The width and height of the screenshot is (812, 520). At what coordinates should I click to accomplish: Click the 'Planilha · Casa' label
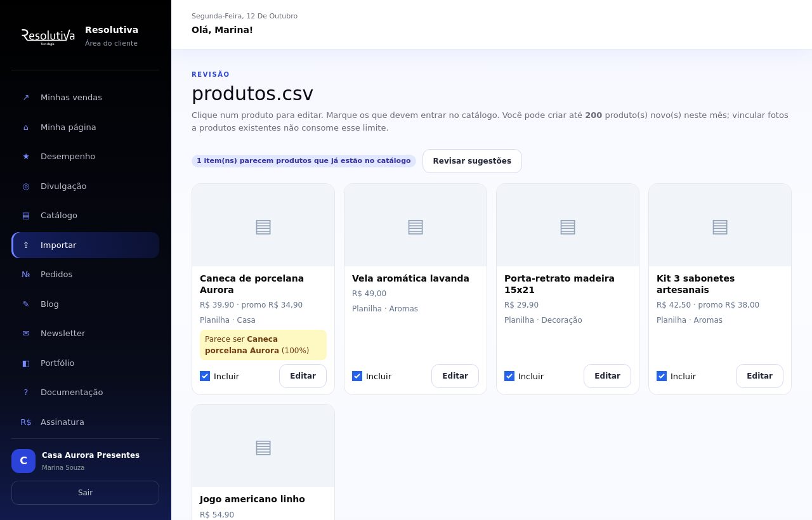pyautogui.click(x=228, y=320)
